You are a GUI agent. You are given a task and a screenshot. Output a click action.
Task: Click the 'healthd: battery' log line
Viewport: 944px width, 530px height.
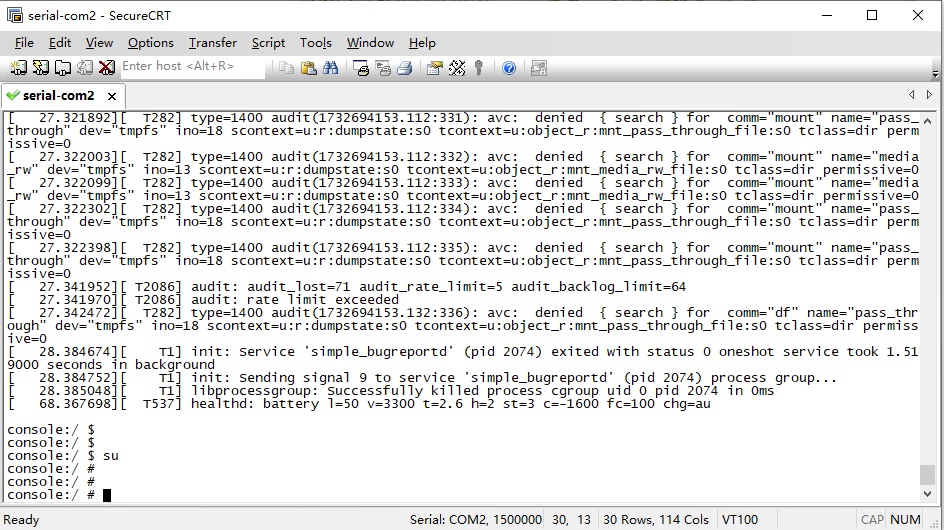click(x=359, y=404)
